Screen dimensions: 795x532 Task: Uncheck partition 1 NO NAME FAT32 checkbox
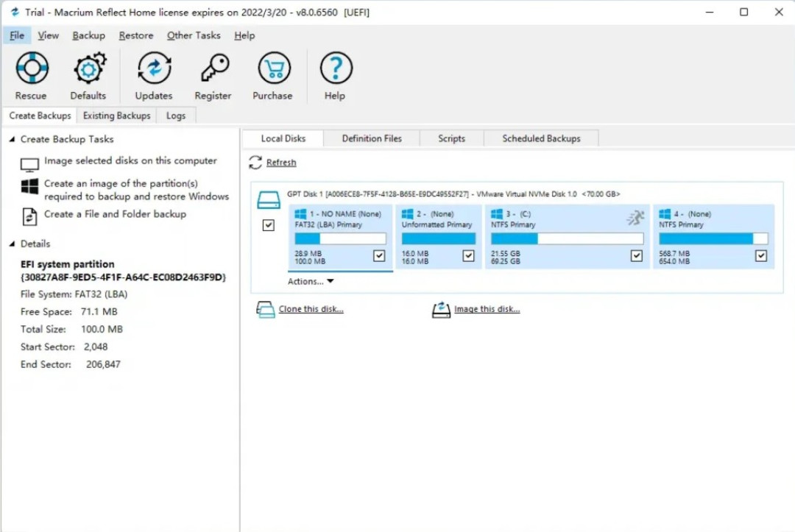379,256
